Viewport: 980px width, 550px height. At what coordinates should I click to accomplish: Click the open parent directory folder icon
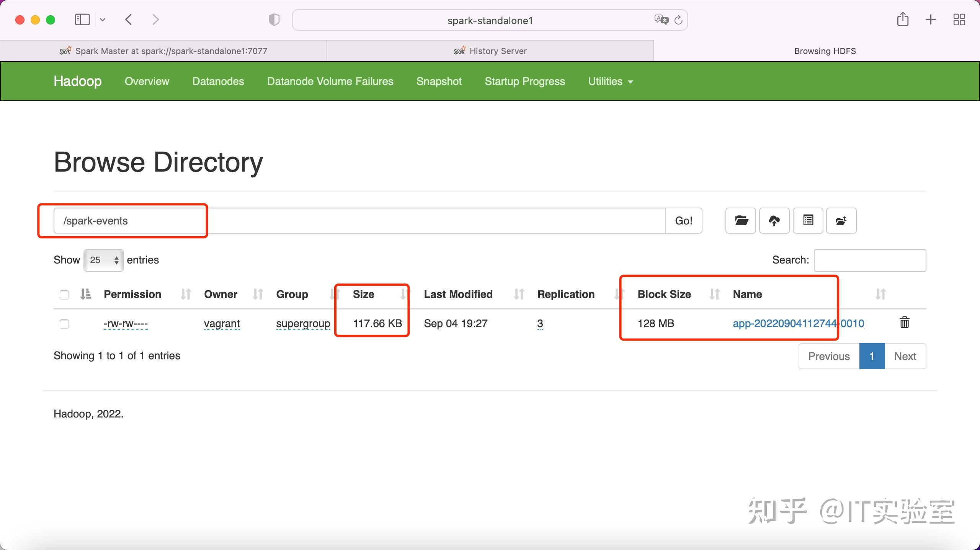point(740,221)
